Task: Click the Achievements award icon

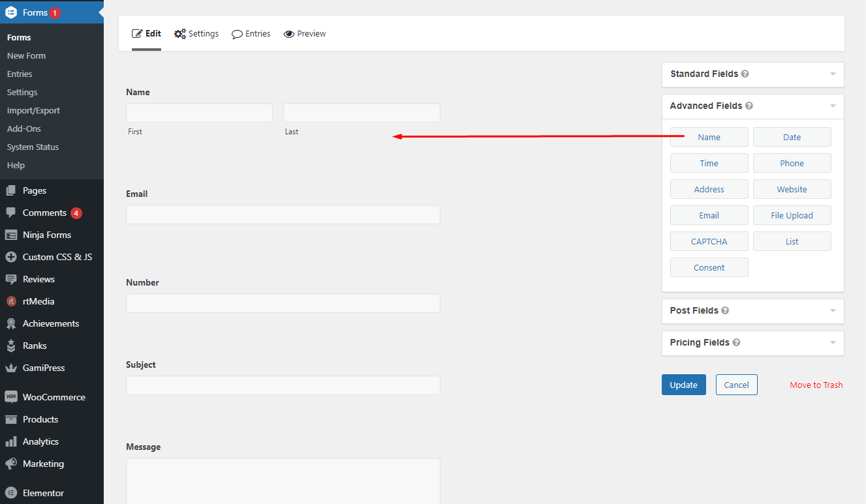Action: [10, 323]
